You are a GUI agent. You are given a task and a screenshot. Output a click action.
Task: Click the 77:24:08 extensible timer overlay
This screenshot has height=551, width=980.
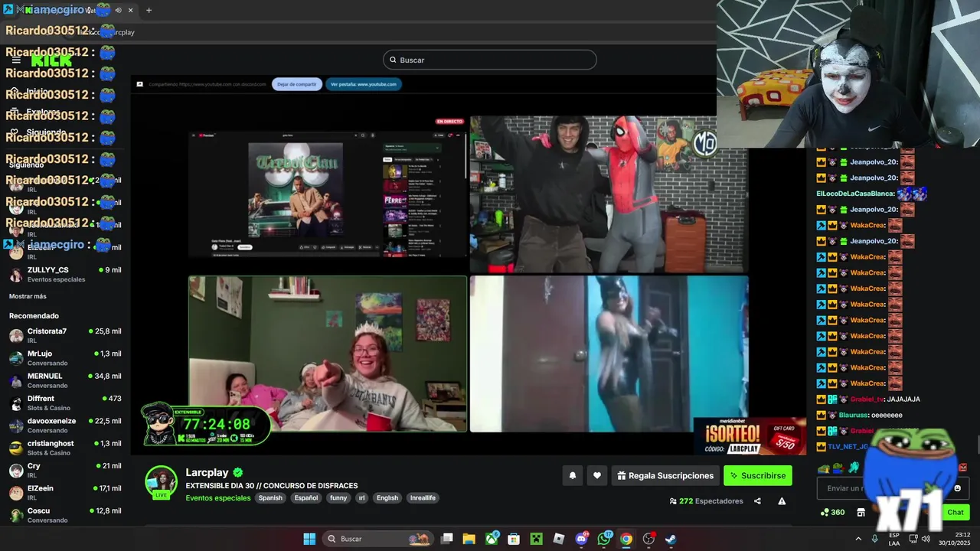[207, 424]
